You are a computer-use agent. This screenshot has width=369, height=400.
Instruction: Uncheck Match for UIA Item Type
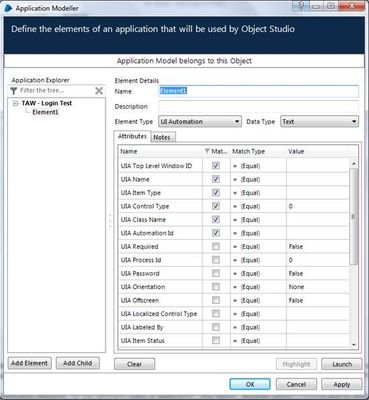216,192
